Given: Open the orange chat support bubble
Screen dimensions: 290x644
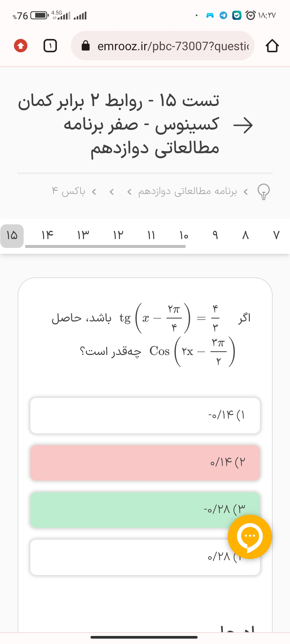Looking at the screenshot, I should pyautogui.click(x=250, y=537).
